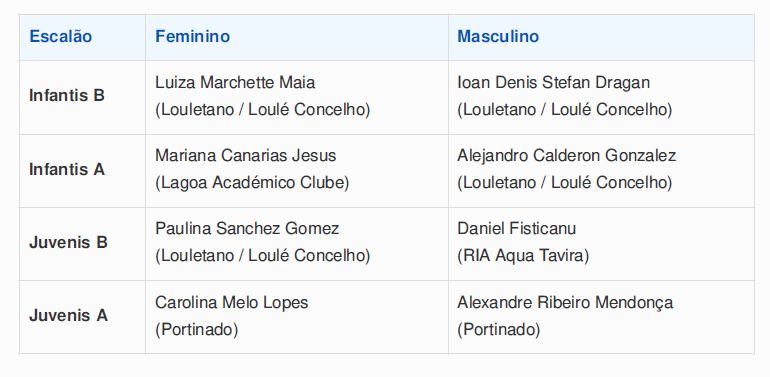The image size is (770, 377).
Task: Click the Masculino column header
Action: click(498, 37)
